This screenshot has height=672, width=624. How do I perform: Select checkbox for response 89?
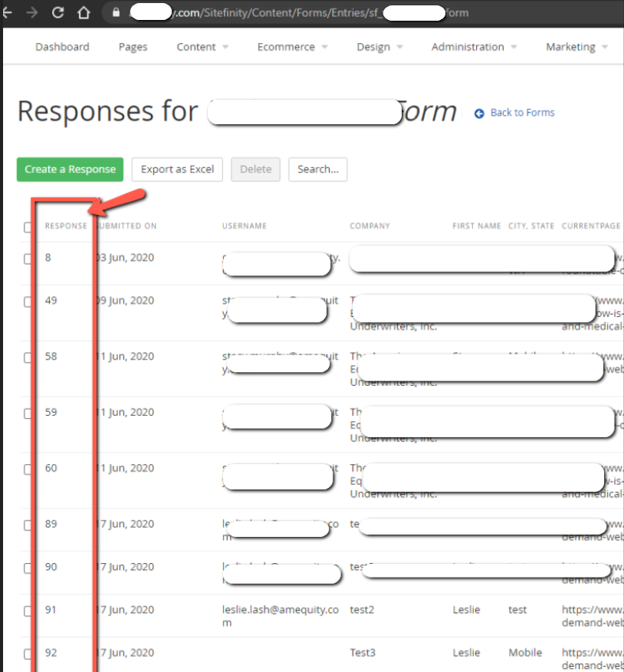(x=28, y=525)
